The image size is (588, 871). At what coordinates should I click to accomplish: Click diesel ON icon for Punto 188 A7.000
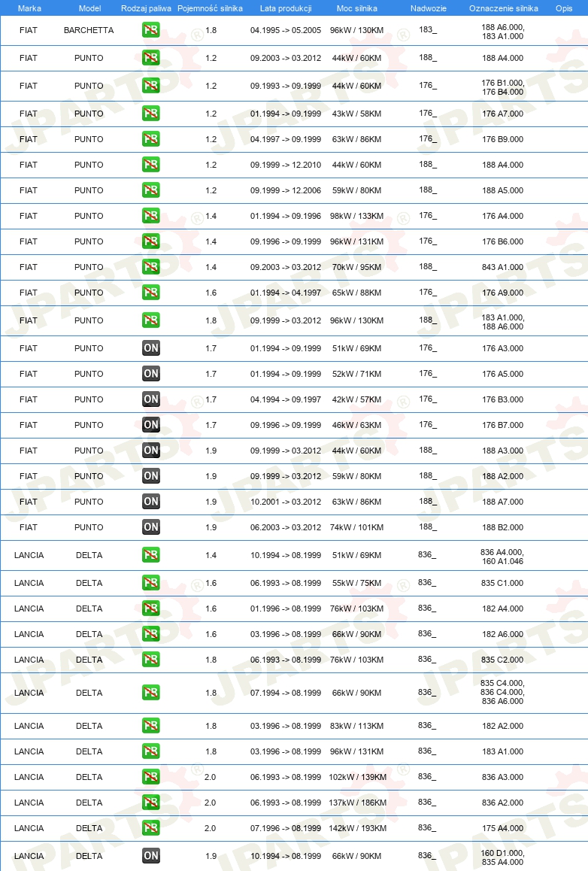(x=151, y=502)
